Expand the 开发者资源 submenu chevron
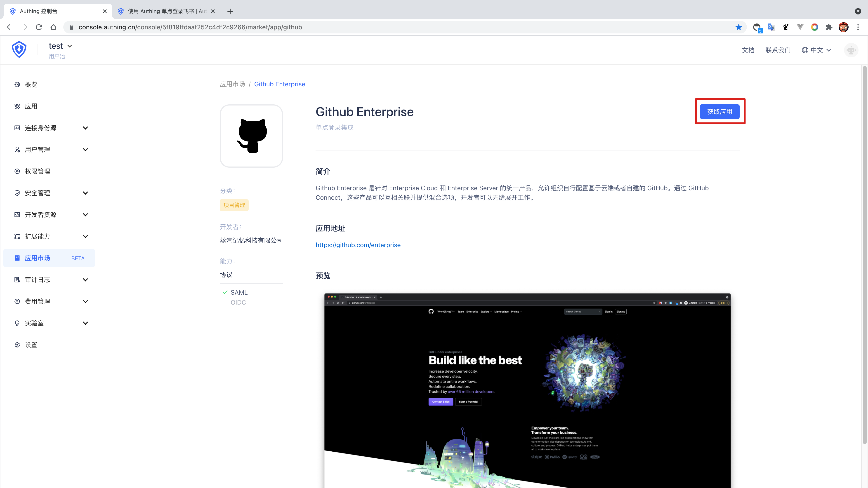Screen dimensions: 868x488 pyautogui.click(x=85, y=215)
